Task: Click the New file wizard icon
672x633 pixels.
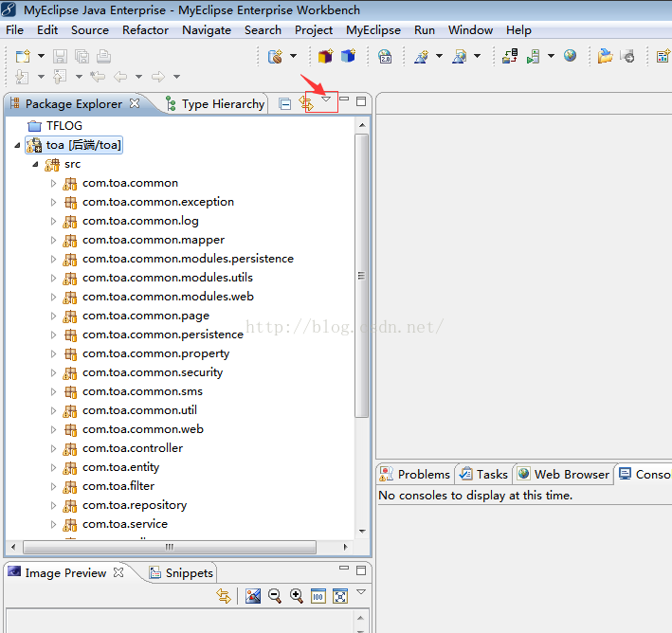Action: 23,57
